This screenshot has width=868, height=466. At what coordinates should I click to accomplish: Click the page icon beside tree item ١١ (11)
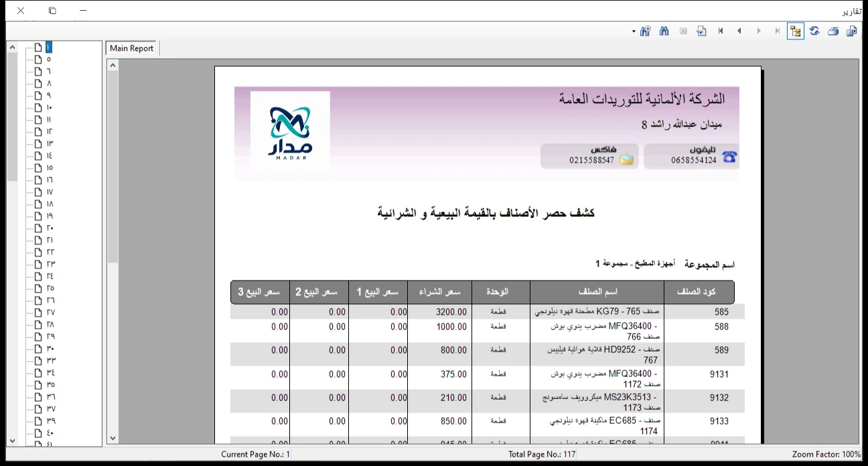38,120
